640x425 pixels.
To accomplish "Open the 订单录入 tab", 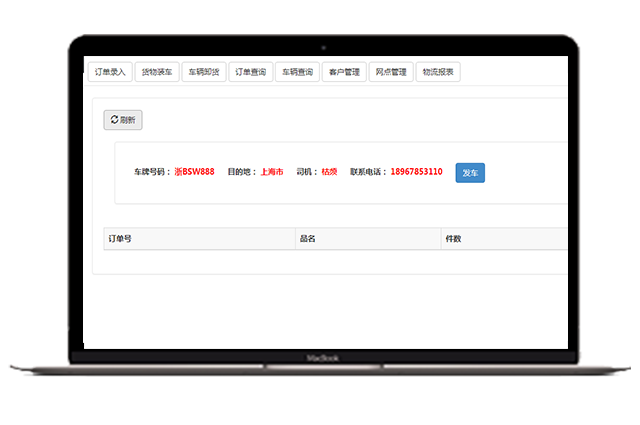I will click(x=109, y=72).
